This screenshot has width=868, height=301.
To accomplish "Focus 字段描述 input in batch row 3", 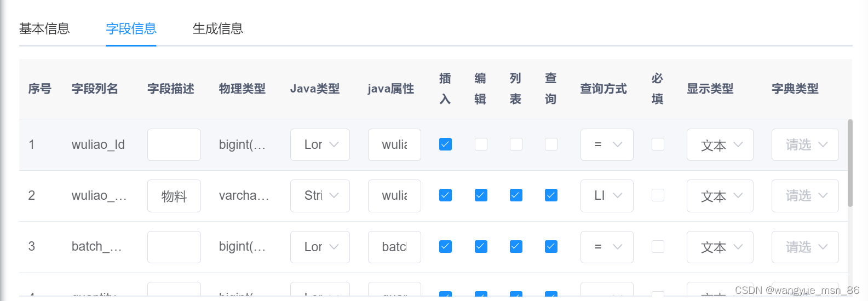I will pyautogui.click(x=174, y=247).
